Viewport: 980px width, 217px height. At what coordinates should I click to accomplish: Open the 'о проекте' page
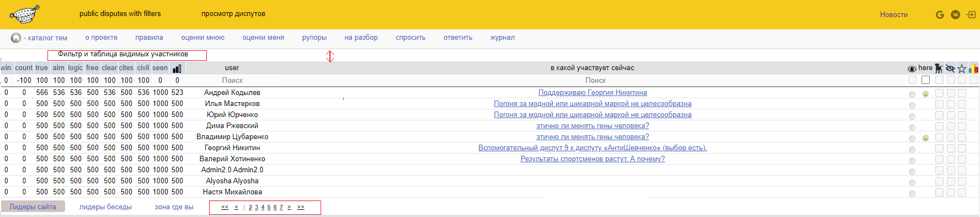pyautogui.click(x=102, y=38)
